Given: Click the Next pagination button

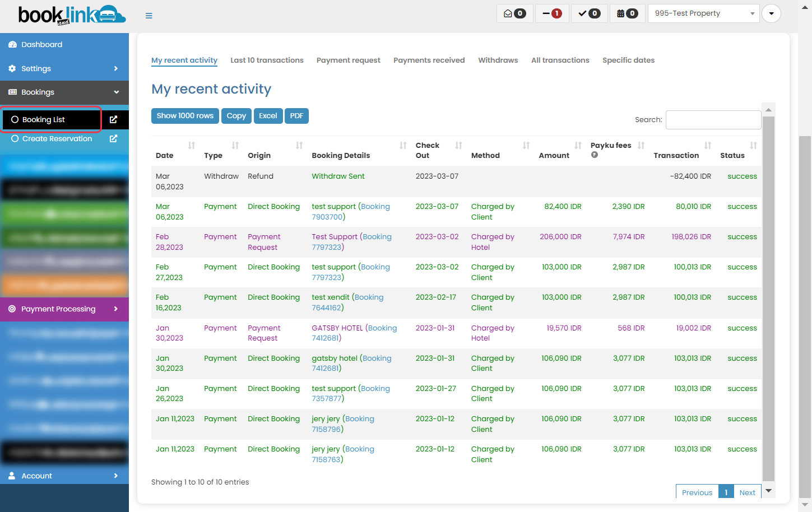Looking at the screenshot, I should 748,492.
